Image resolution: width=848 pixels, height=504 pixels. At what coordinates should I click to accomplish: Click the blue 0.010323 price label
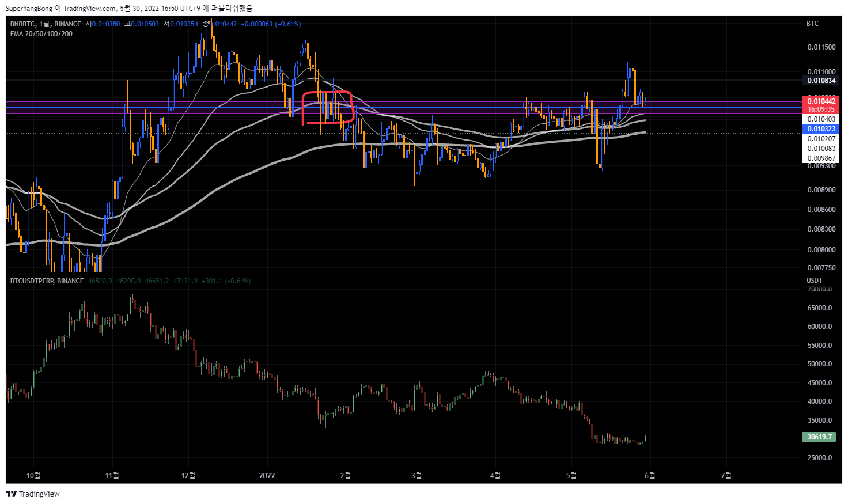pos(821,129)
